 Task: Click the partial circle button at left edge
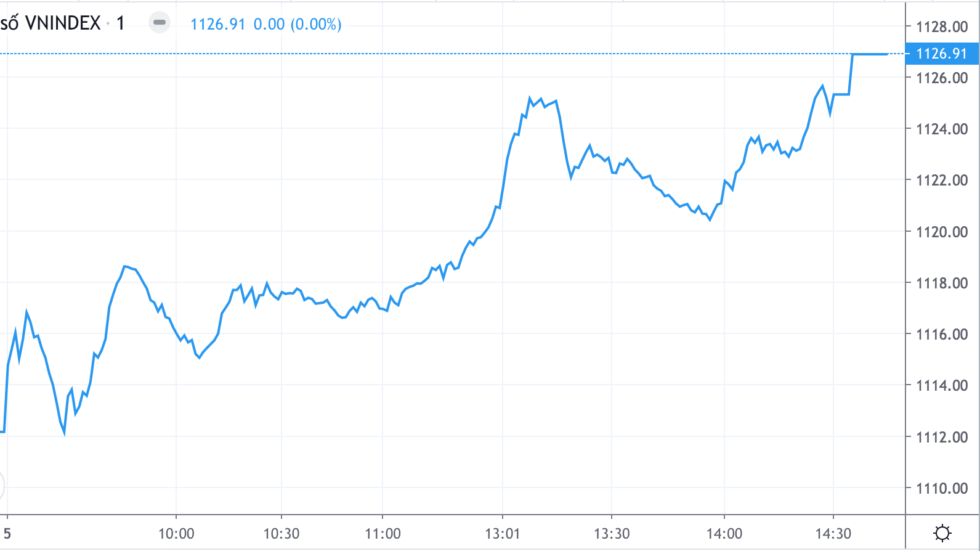tap(2, 486)
